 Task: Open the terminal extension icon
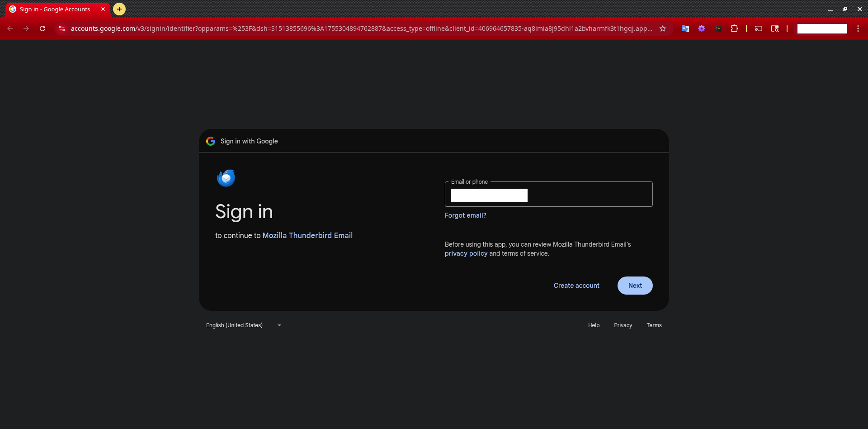click(x=718, y=29)
